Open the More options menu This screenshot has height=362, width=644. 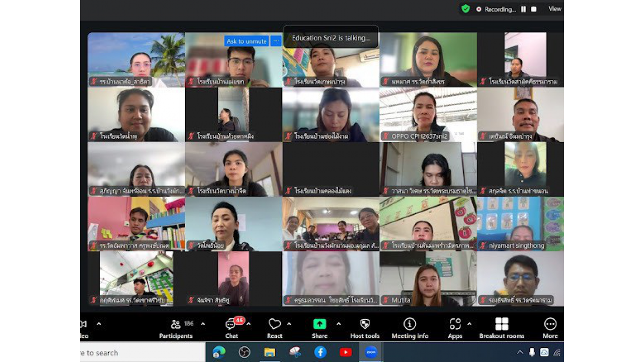click(550, 328)
